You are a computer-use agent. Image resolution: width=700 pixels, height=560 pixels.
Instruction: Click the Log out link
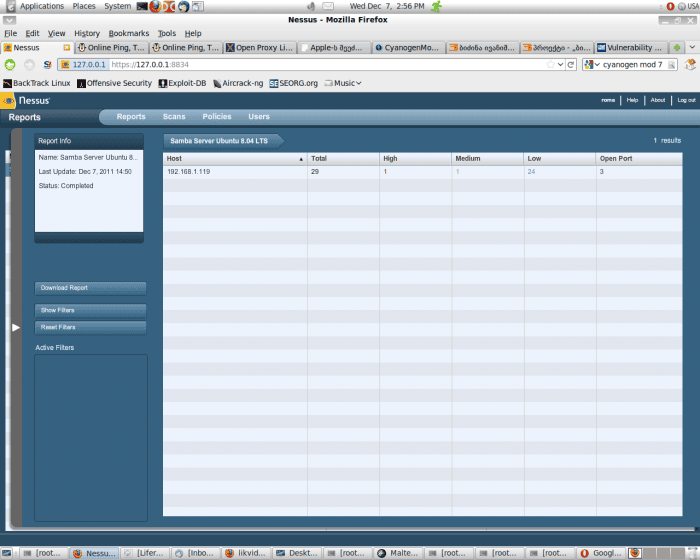(686, 100)
